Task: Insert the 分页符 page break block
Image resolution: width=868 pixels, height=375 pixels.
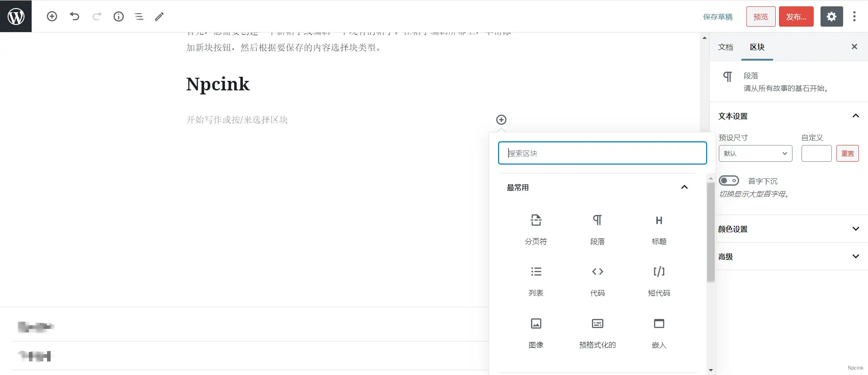Action: [x=536, y=230]
